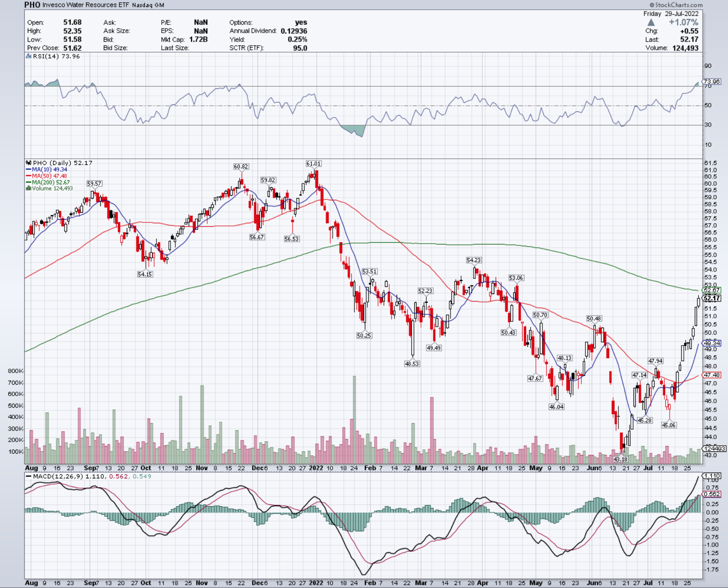Click the RSI(14) legend icon
728x588 pixels.
click(x=29, y=57)
